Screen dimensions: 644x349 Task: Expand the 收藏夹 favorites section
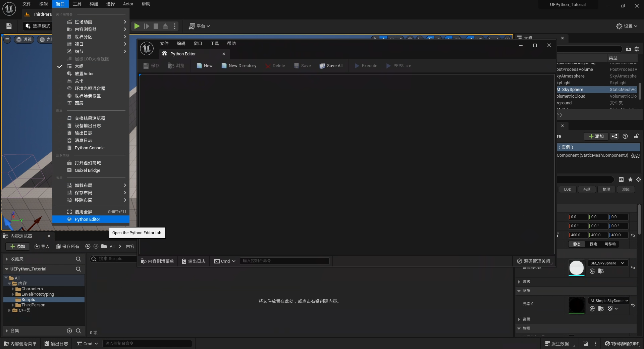click(x=7, y=259)
